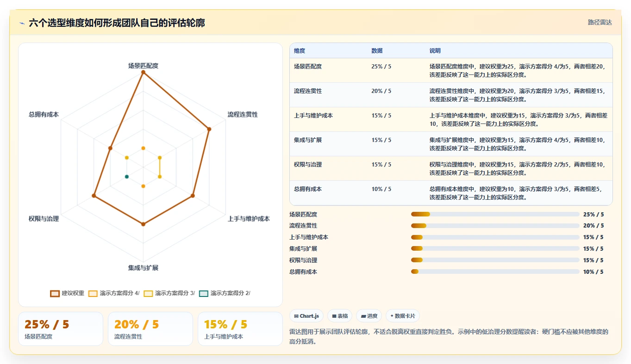The image size is (631, 364).
Task: Click the 场景匹配度 row description text
Action: 518,70
